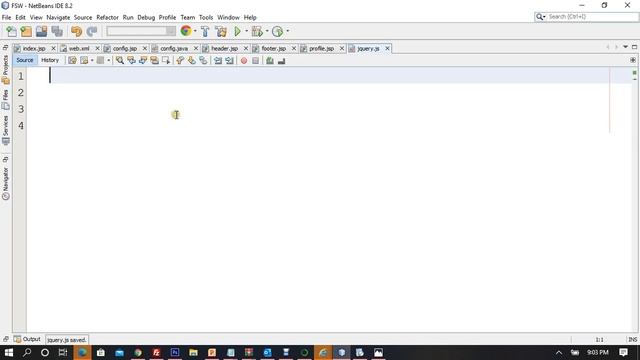Open dropdown arrow beside Run Project
640x360 pixels.
tap(246, 31)
